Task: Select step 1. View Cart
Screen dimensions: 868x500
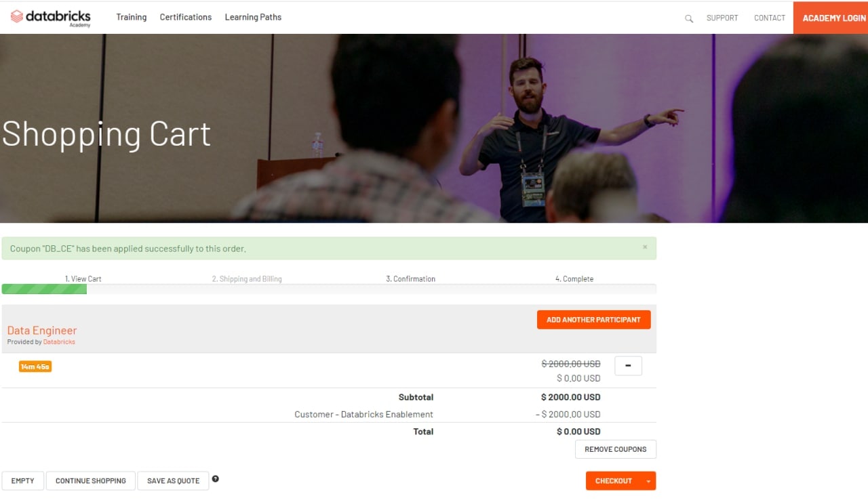Action: coord(83,279)
